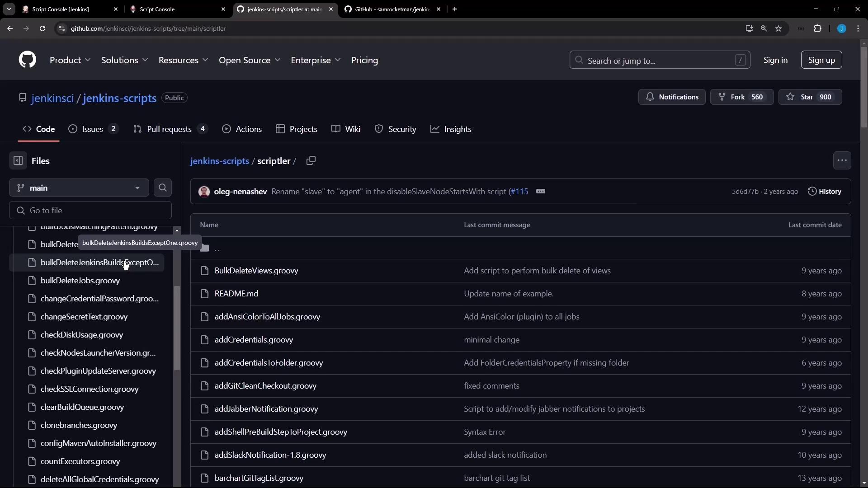The width and height of the screenshot is (868, 488).
Task: Click oleg-nenashev's avatar image
Action: tap(204, 192)
